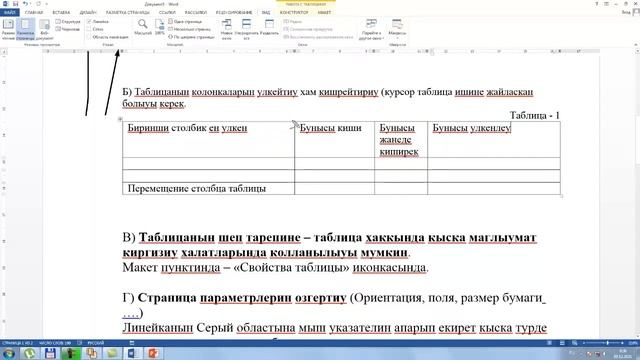The height and width of the screenshot is (360, 640).
Task: Open the МАКЕТ table tools tab
Action: [x=324, y=13]
